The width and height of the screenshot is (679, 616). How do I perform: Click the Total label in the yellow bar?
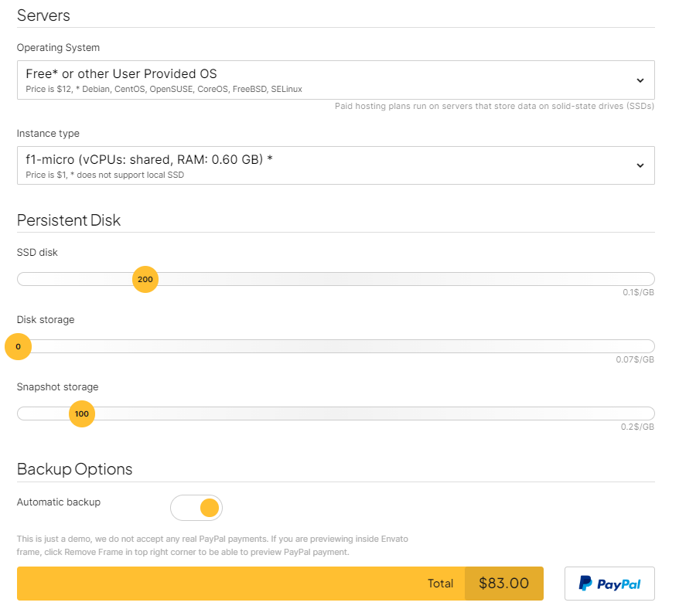(x=440, y=584)
